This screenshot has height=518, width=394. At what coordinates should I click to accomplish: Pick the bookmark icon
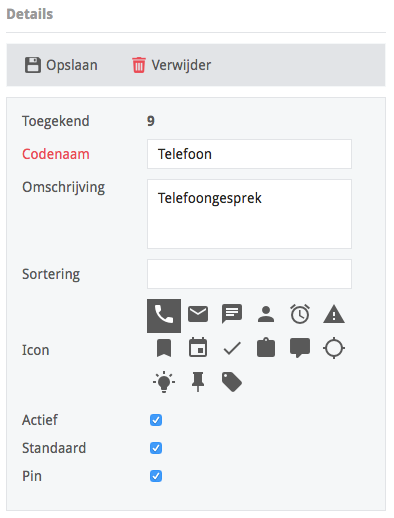(x=164, y=348)
